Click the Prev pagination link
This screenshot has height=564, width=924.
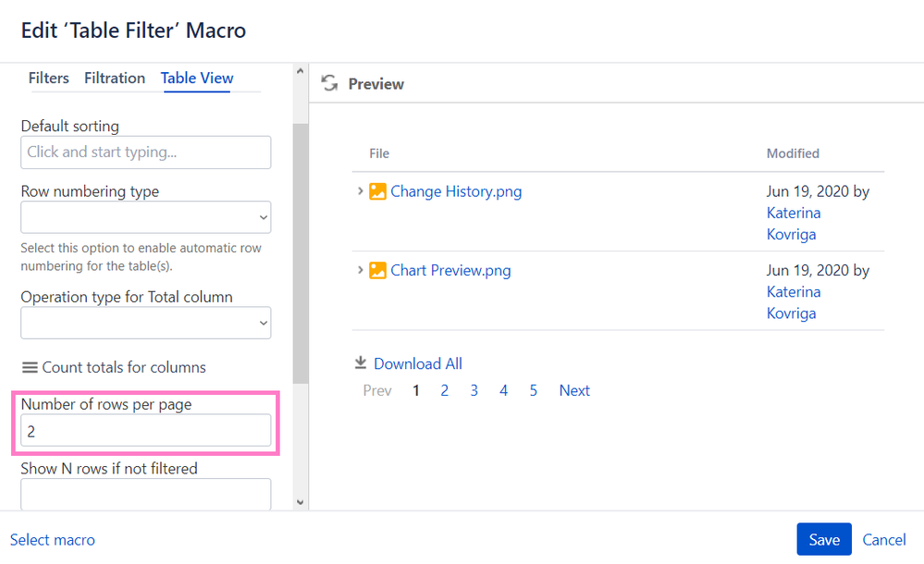point(377,391)
